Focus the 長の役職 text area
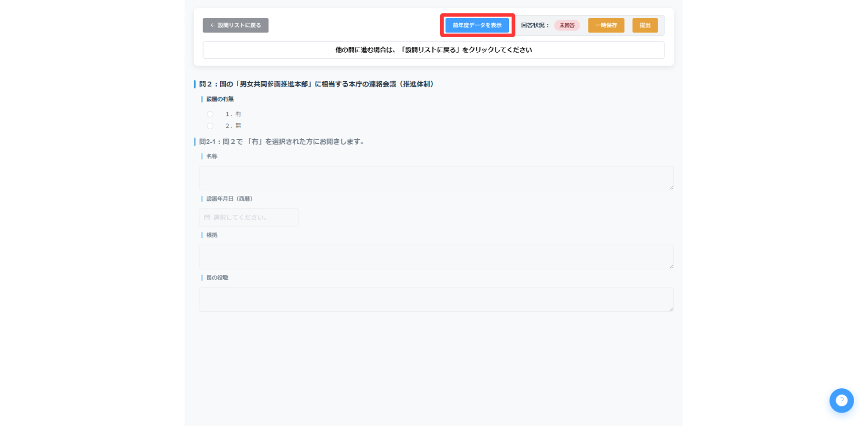868x426 pixels. pos(436,299)
